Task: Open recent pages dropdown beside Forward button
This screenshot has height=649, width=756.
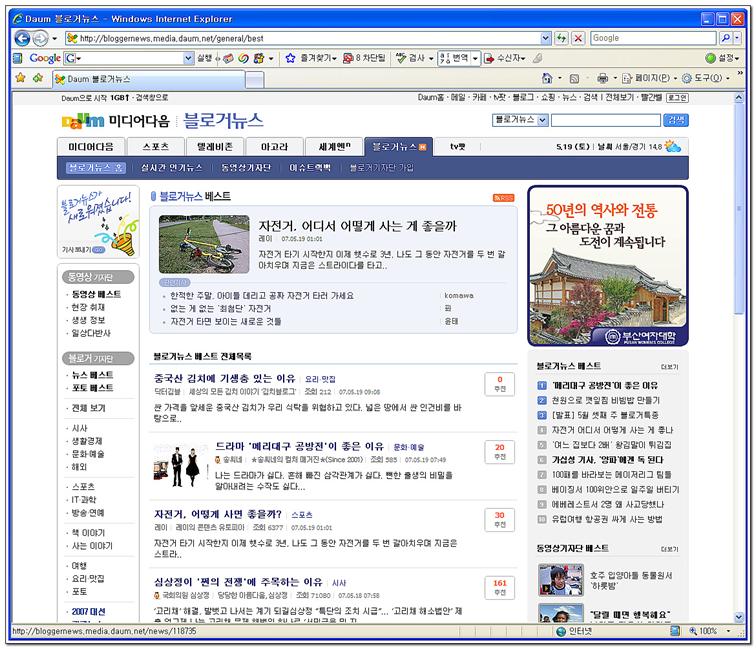Action: (54, 38)
